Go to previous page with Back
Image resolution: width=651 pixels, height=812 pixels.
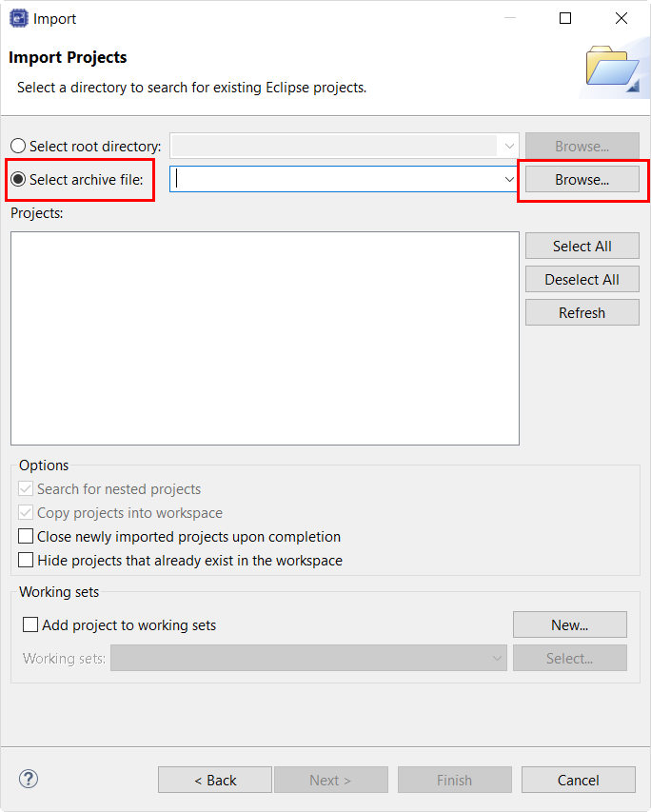point(215,780)
